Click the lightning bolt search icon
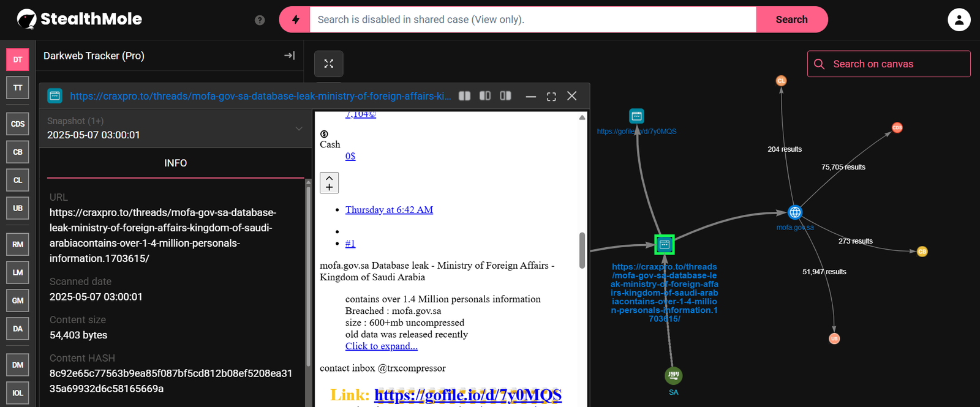Screen dimensions: 980x407 (295, 20)
